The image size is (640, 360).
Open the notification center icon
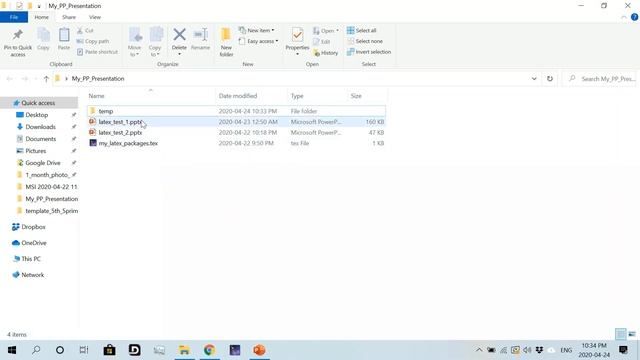point(623,350)
